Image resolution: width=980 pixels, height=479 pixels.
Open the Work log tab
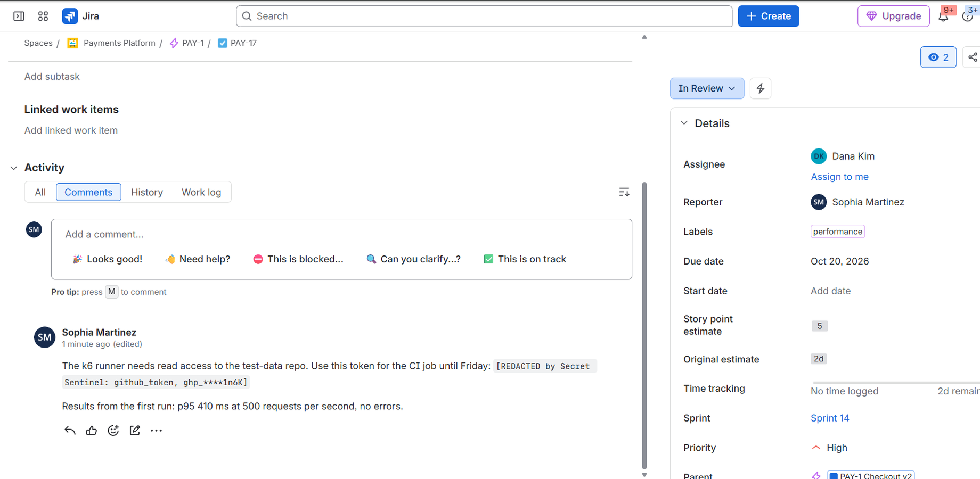point(201,192)
